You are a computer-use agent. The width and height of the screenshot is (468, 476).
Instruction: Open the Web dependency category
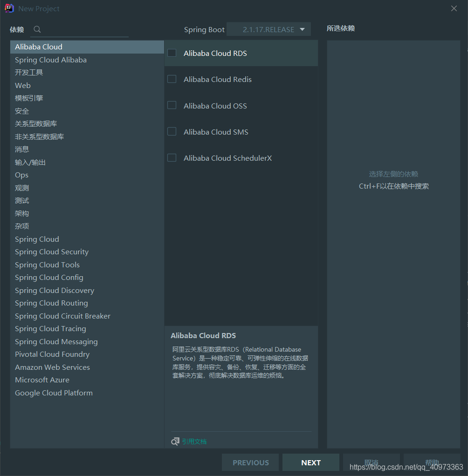coord(22,85)
